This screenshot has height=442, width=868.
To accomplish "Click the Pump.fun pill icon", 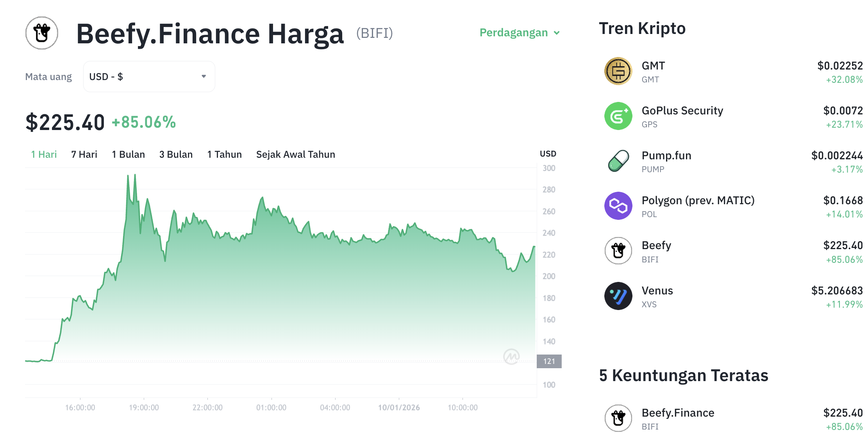I will (618, 161).
